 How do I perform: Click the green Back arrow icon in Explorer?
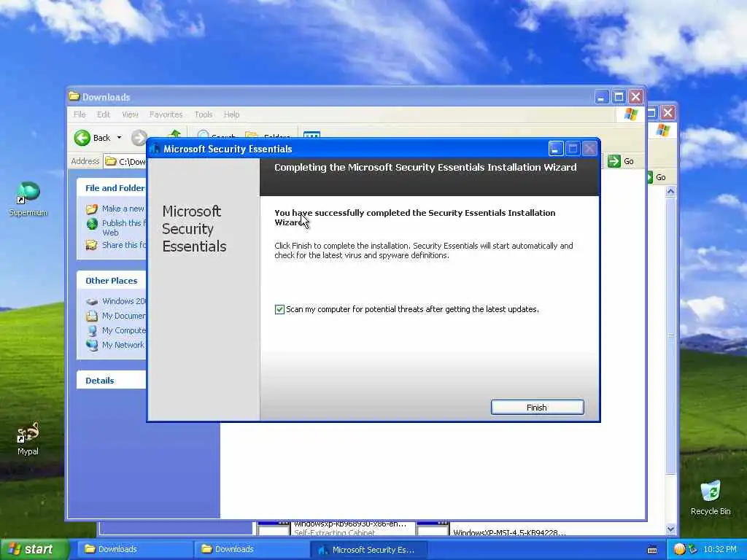coord(82,138)
